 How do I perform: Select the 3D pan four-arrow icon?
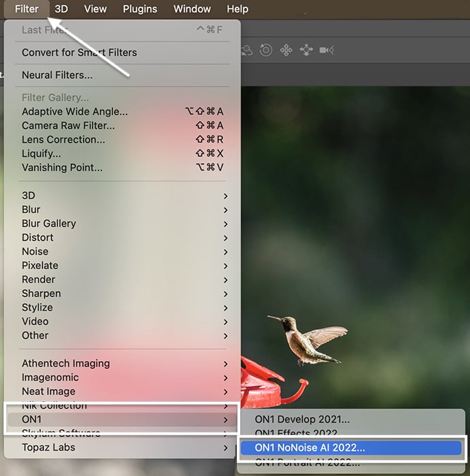pos(286,50)
